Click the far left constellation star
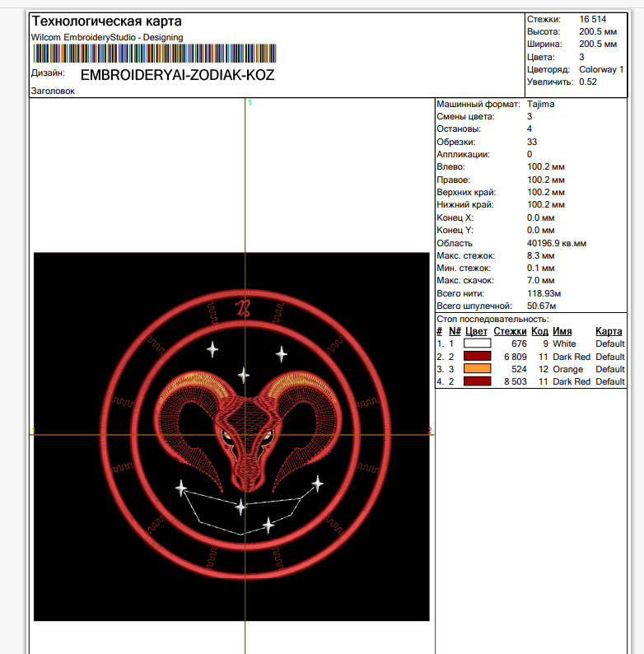The width and height of the screenshot is (644, 654). coord(182,489)
